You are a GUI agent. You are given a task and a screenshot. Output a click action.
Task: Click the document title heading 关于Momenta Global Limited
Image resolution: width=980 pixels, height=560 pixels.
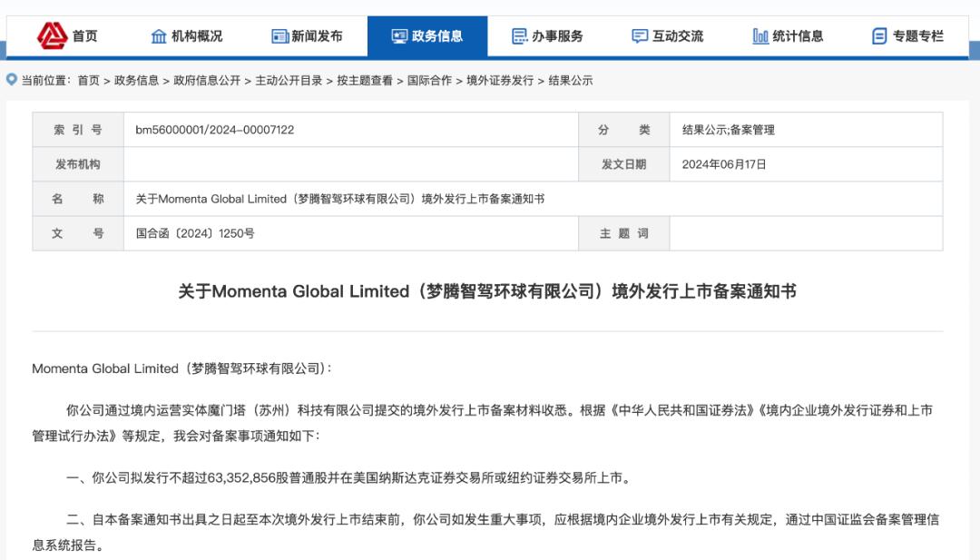[487, 291]
